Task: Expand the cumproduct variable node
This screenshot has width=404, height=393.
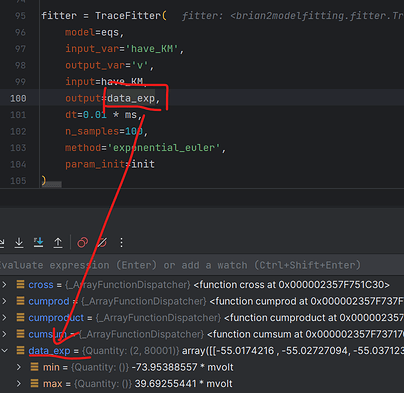Action: [4, 317]
